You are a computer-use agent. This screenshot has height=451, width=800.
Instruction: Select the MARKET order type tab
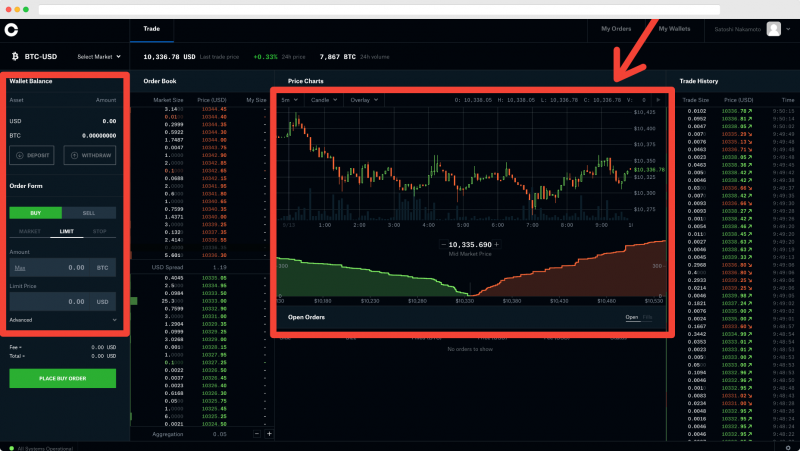tap(30, 232)
